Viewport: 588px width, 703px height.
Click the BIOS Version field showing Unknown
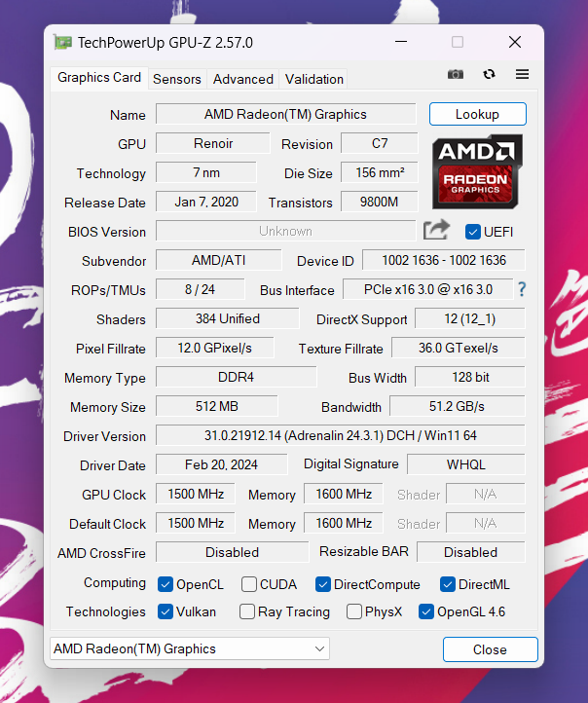285,231
